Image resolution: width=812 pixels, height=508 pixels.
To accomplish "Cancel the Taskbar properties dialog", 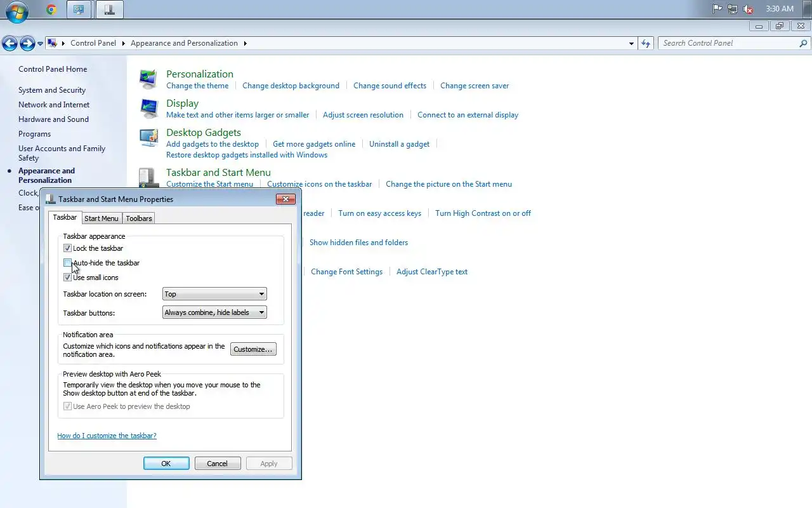I will click(218, 464).
